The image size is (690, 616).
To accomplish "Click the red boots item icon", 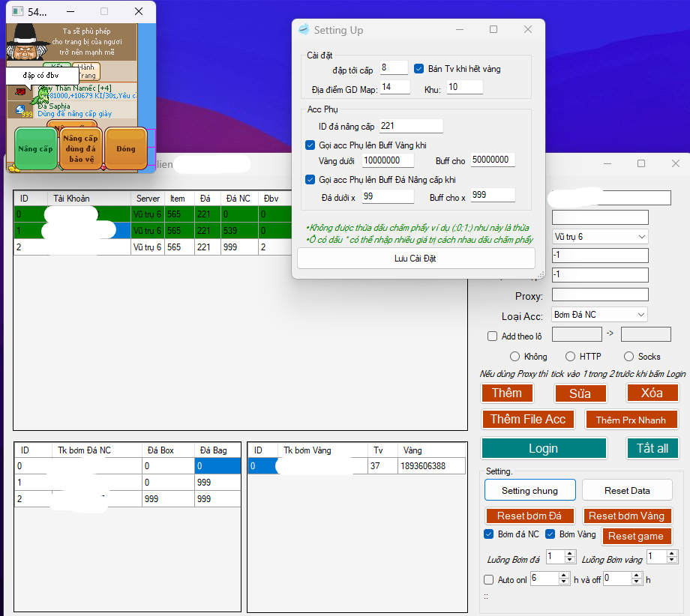I will point(20,91).
